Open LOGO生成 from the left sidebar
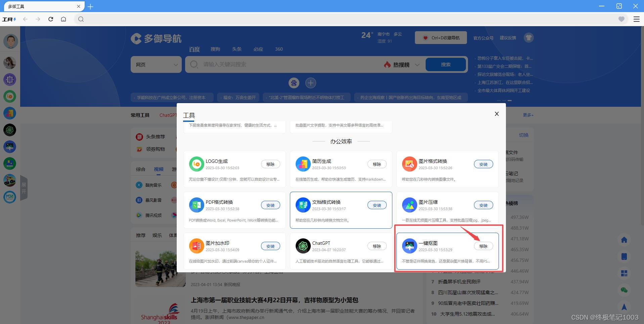This screenshot has width=644, height=324. pyautogui.click(x=10, y=96)
